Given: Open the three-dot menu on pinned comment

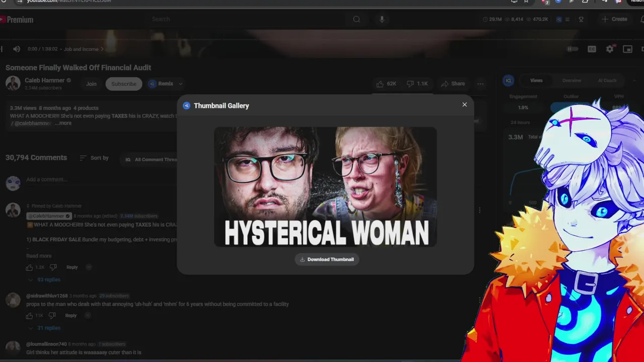Looking at the screenshot, I should tap(479, 211).
